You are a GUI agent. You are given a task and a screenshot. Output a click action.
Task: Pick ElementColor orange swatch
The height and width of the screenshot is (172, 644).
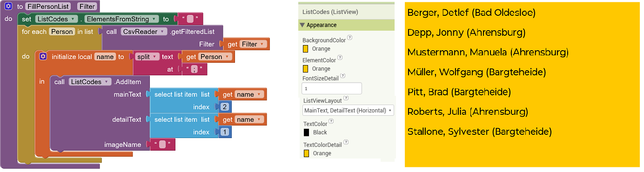tap(306, 68)
